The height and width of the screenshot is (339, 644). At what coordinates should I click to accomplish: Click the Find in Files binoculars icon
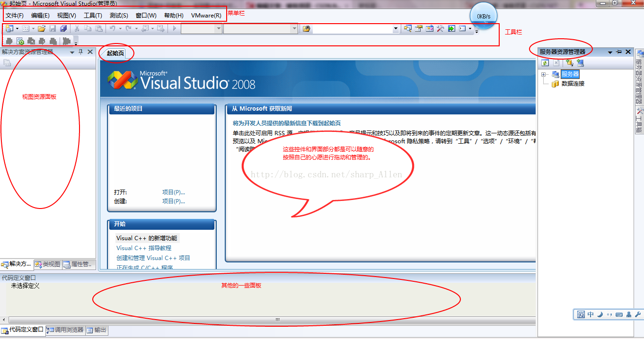click(x=307, y=28)
